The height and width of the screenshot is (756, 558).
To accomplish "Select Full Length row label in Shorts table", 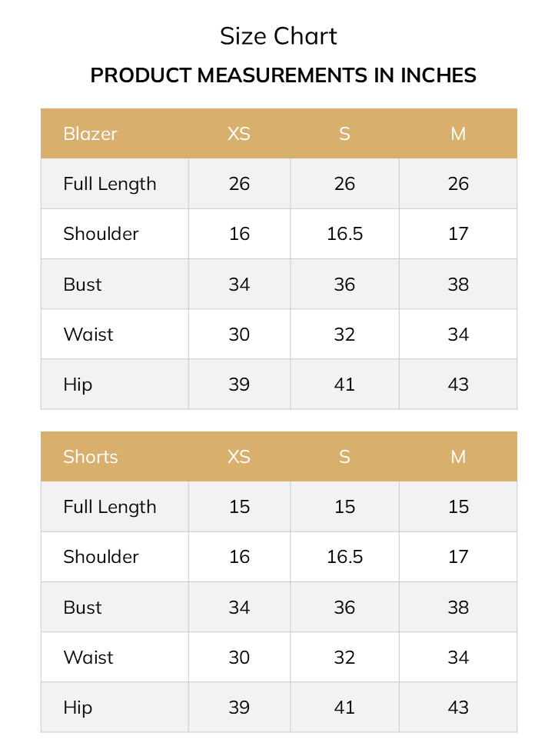I will click(x=110, y=507).
